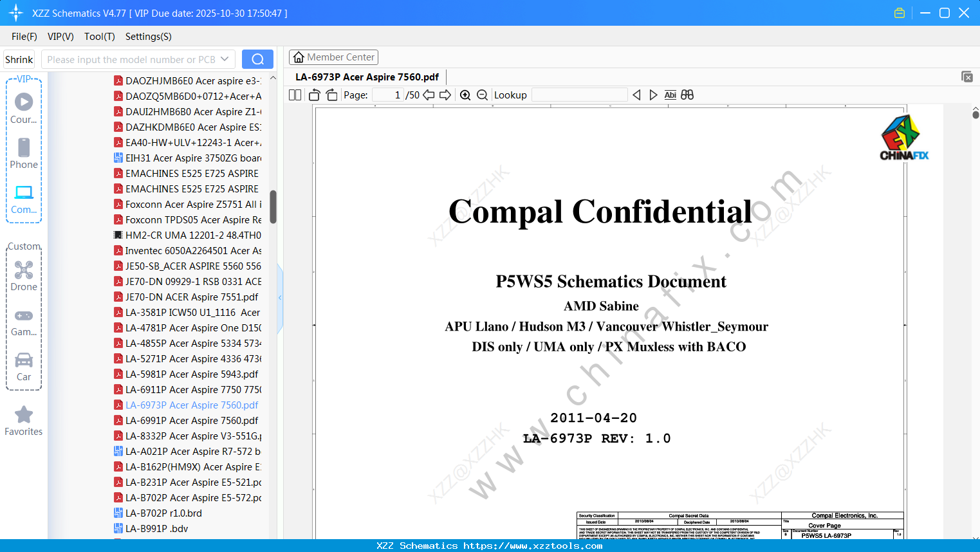Select the Phone category in the sidebar

pyautogui.click(x=24, y=153)
